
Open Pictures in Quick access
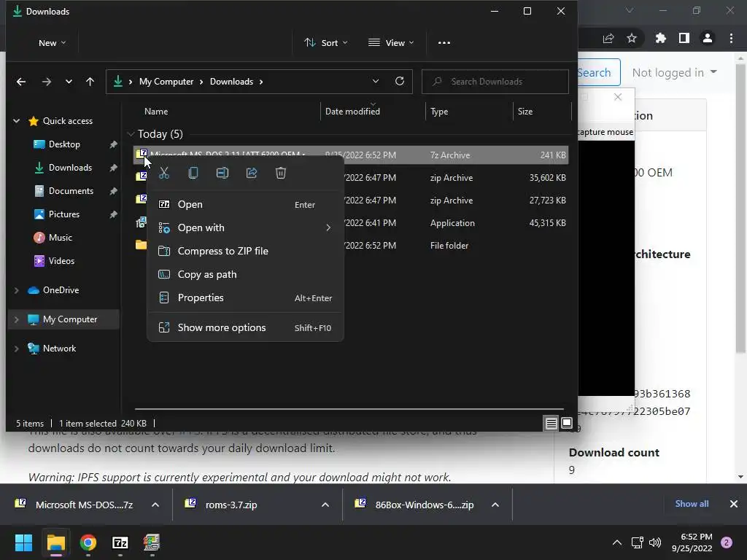[x=64, y=214]
